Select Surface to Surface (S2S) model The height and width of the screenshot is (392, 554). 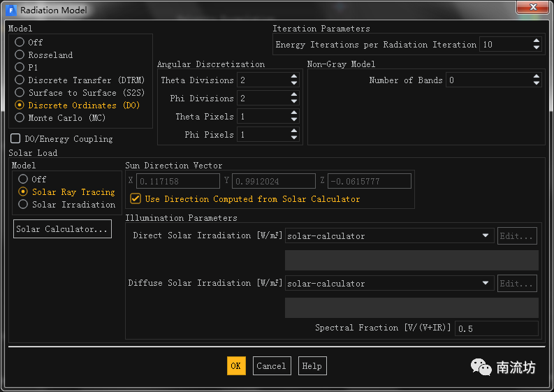coord(20,93)
